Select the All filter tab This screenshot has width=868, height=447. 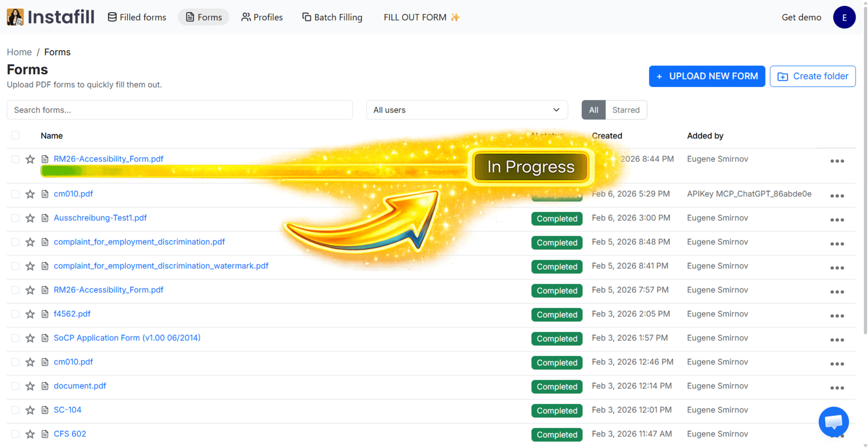click(593, 109)
